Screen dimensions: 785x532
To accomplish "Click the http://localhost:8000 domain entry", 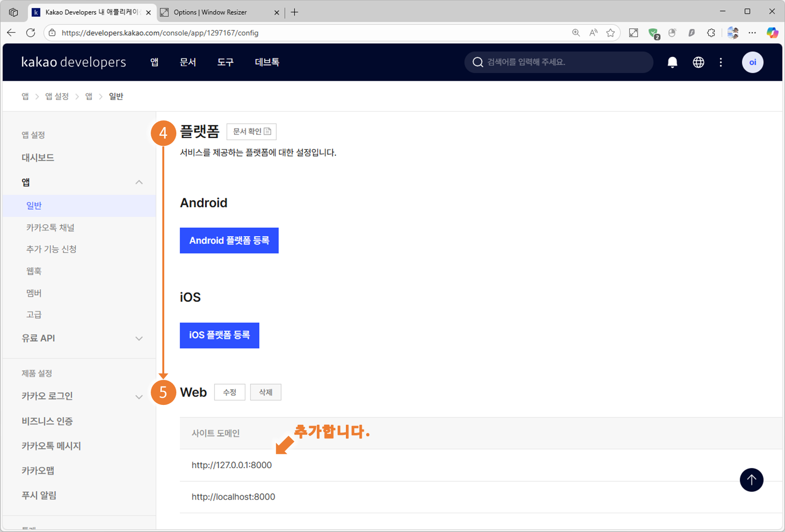I will [x=233, y=497].
